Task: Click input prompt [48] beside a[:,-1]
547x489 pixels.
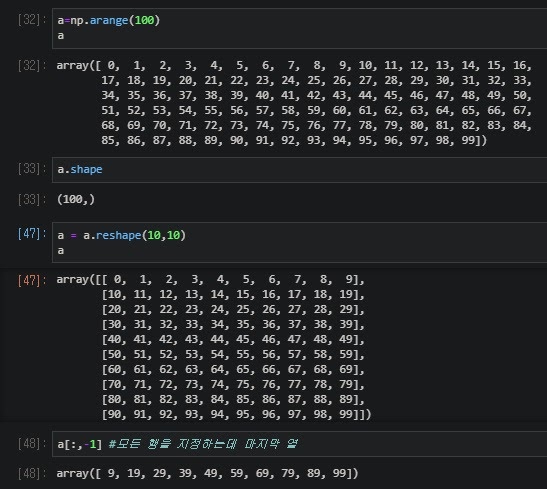Action: pos(32,443)
